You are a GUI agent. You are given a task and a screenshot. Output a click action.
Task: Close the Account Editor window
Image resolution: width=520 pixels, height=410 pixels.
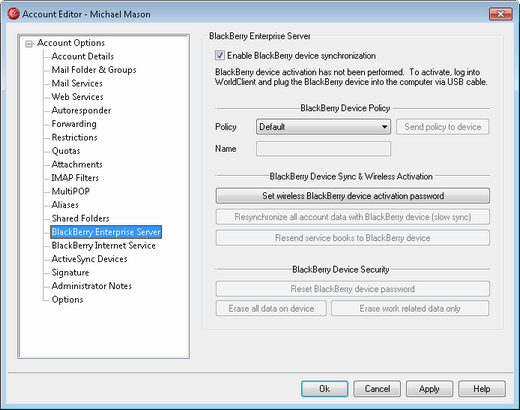500,14
